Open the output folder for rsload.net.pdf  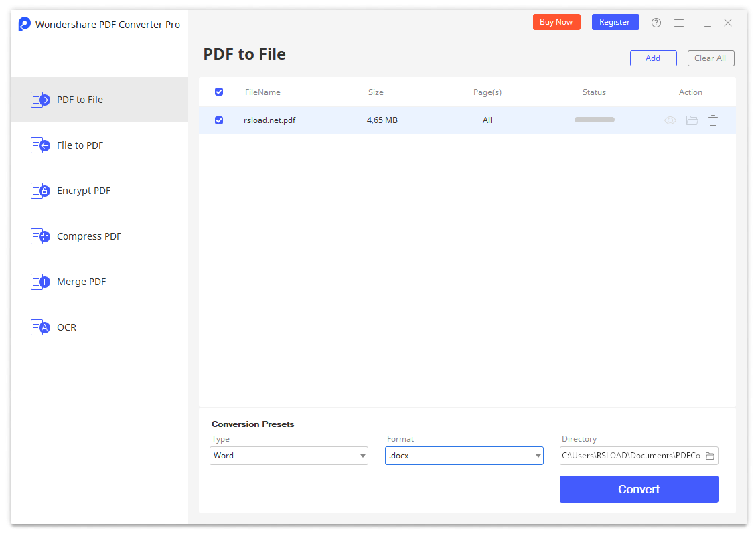[x=692, y=120]
